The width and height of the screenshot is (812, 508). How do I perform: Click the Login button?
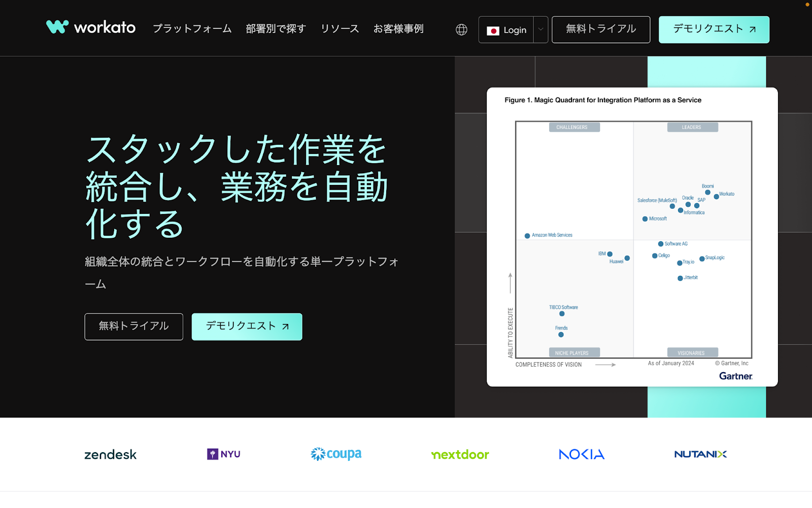pyautogui.click(x=506, y=29)
